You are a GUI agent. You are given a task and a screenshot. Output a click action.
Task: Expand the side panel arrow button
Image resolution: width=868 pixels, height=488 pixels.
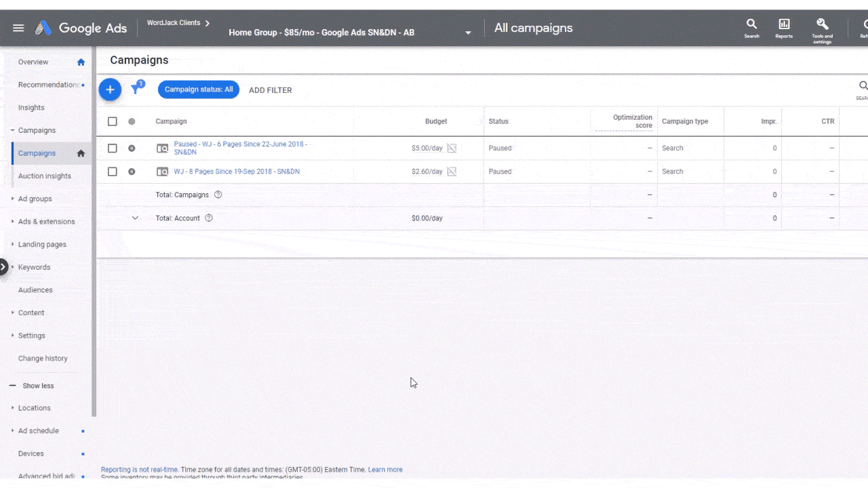[x=3, y=267]
